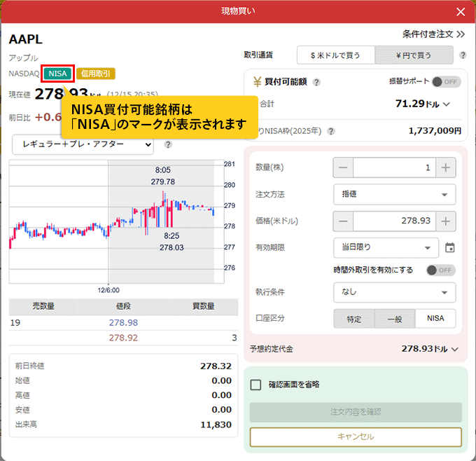Check the 確認画面を省略 checkbox

(256, 385)
